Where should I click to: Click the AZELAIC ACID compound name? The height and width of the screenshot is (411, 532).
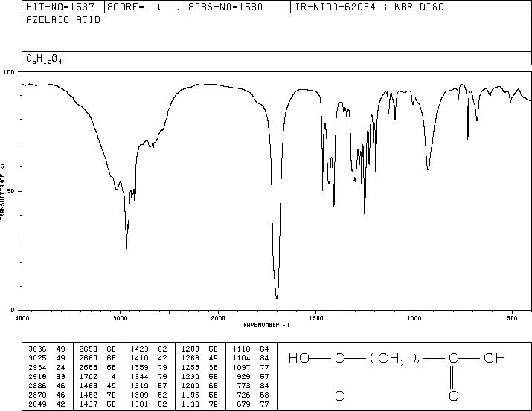[x=63, y=20]
